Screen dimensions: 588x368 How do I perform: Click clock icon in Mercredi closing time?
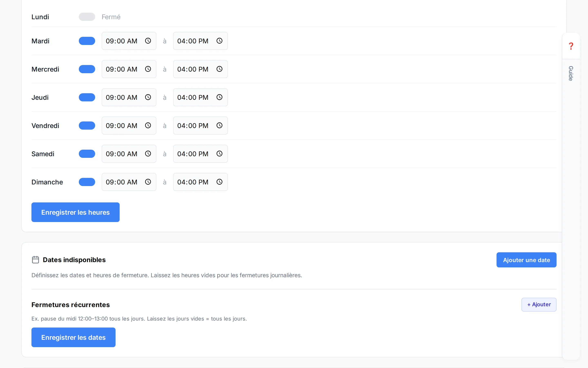219,69
